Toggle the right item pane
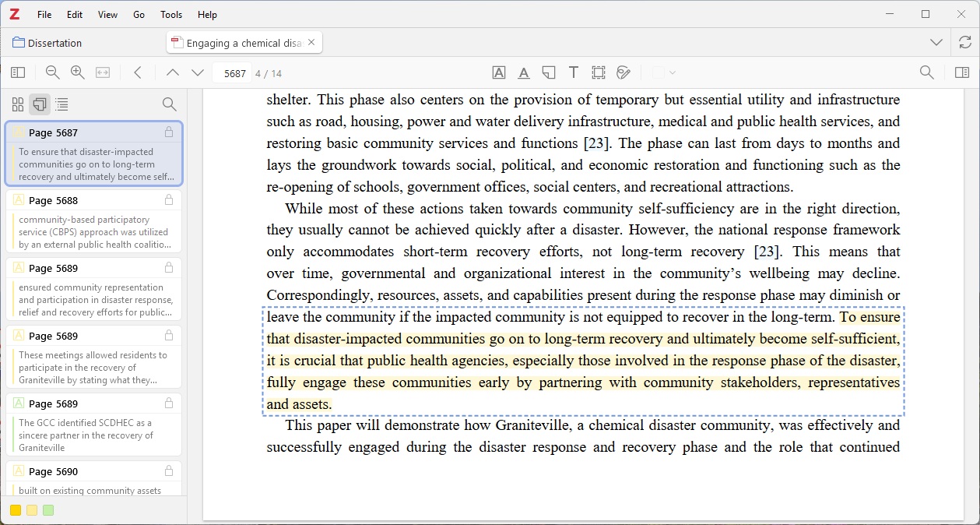The width and height of the screenshot is (980, 525). tap(962, 72)
